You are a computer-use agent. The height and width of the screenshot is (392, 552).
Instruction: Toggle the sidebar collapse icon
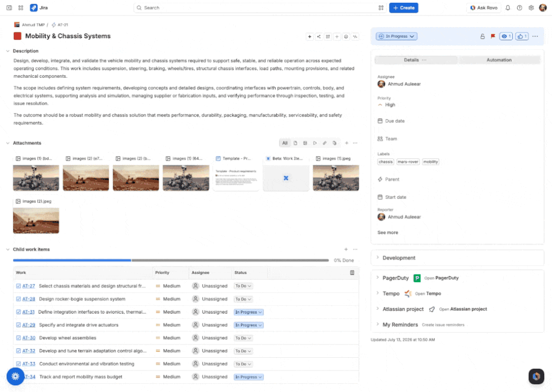pos(9,8)
